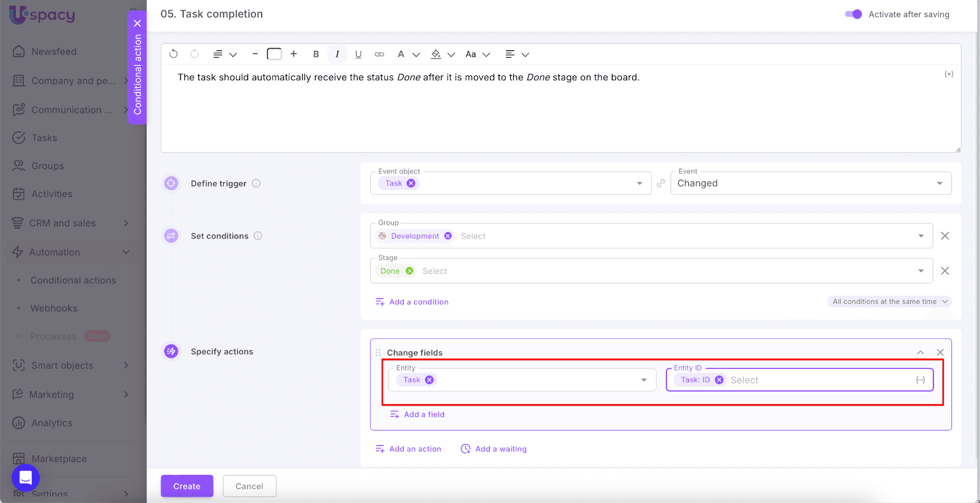Open Conditional actions in the sidebar
The width and height of the screenshot is (980, 503).
pyautogui.click(x=73, y=280)
